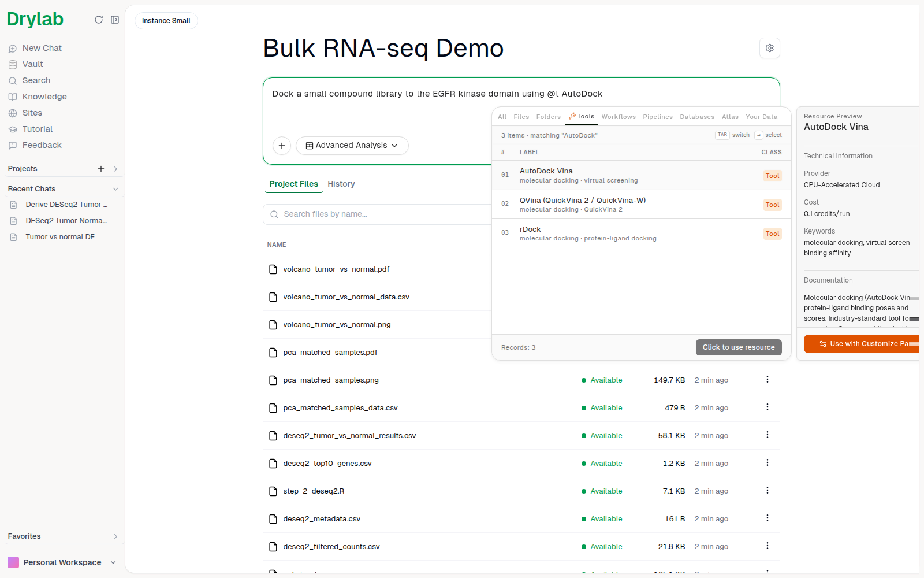924x578 pixels.
Task: Open more options for pca_matched_samples.png
Action: coord(767,380)
